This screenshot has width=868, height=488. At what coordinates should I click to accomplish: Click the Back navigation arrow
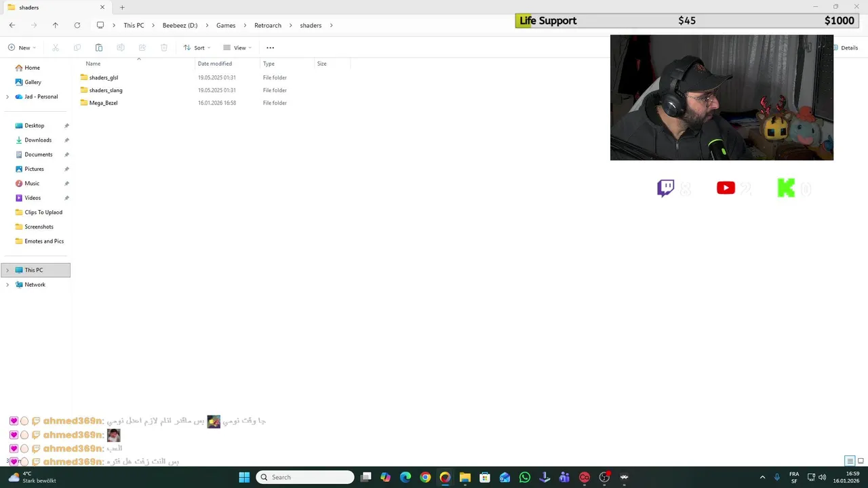click(x=12, y=25)
